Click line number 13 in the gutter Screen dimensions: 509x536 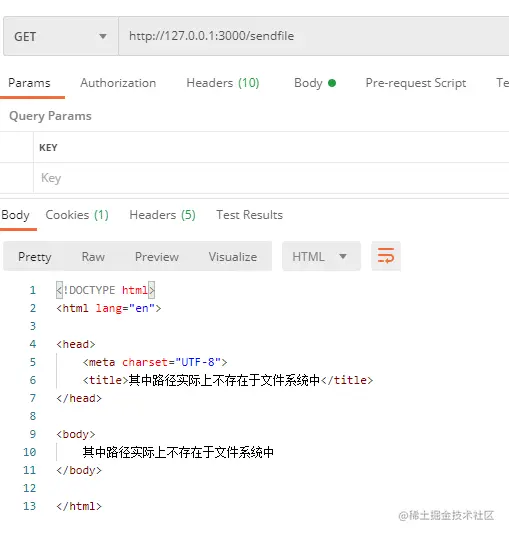pyautogui.click(x=30, y=506)
